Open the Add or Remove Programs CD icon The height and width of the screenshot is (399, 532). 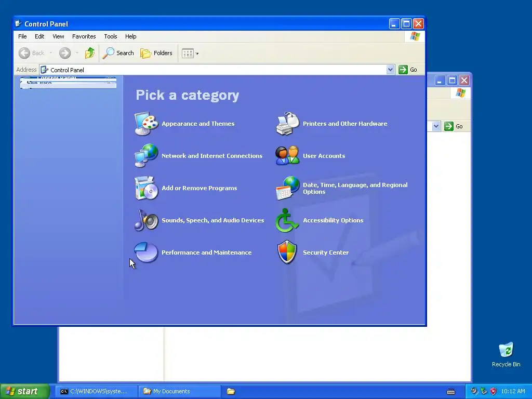(x=146, y=188)
